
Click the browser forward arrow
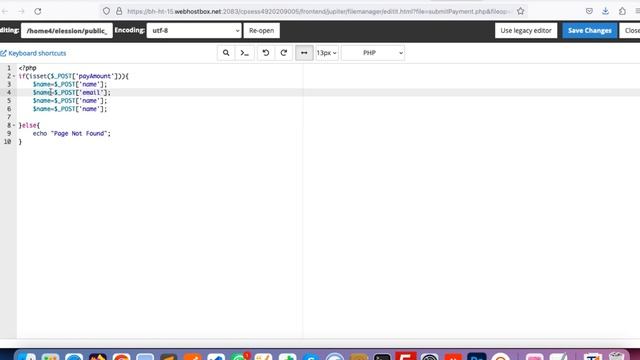(21, 11)
